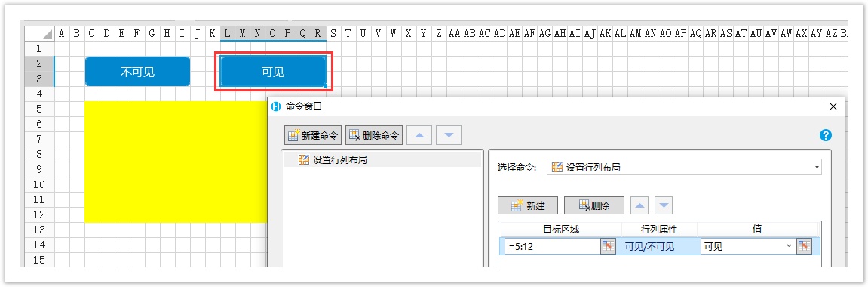Click range picker icon beside =5:12
The image size is (868, 287).
[608, 246]
